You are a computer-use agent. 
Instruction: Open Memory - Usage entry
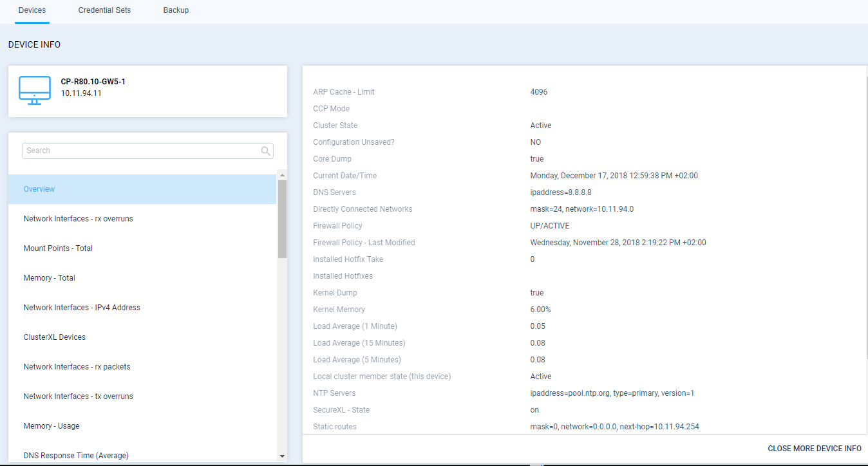pos(52,426)
